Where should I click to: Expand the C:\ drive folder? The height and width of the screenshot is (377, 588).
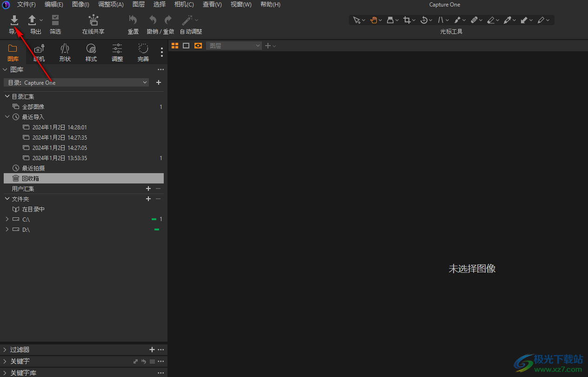[x=7, y=219]
